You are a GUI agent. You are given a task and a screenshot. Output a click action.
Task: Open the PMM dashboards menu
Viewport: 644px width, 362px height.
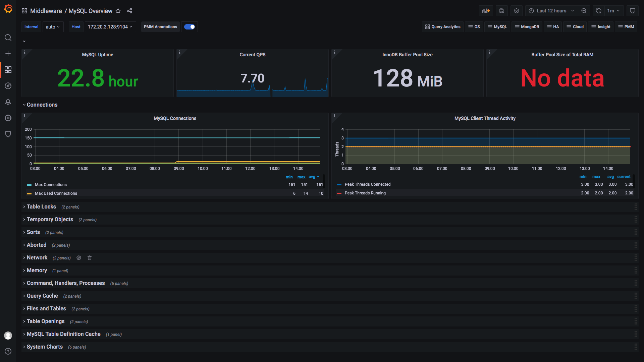pos(626,27)
